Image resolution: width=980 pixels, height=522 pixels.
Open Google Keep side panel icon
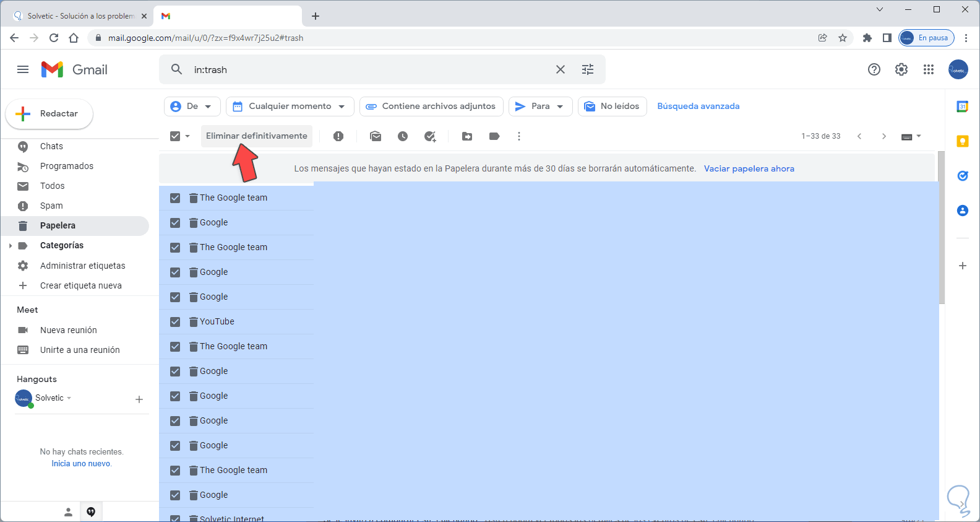963,141
